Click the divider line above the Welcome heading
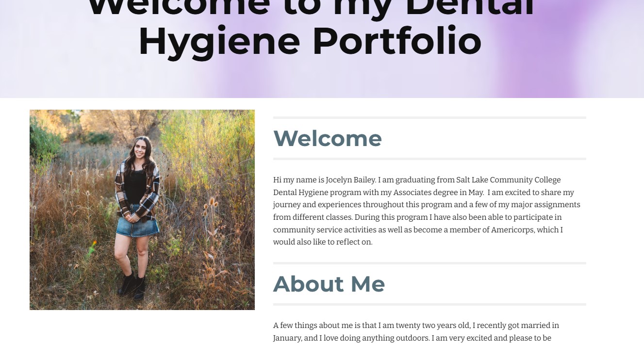Screen dimensions: 644x344 point(429,117)
